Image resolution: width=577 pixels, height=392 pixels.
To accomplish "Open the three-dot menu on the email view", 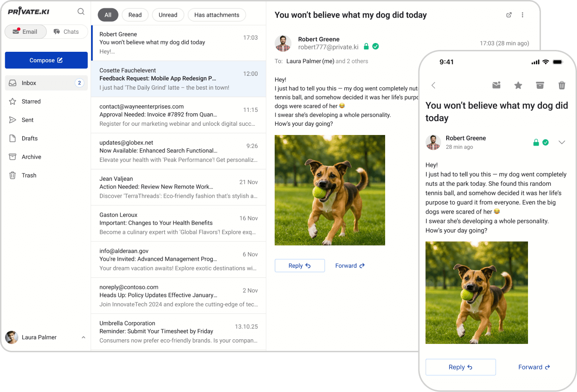I will click(522, 15).
